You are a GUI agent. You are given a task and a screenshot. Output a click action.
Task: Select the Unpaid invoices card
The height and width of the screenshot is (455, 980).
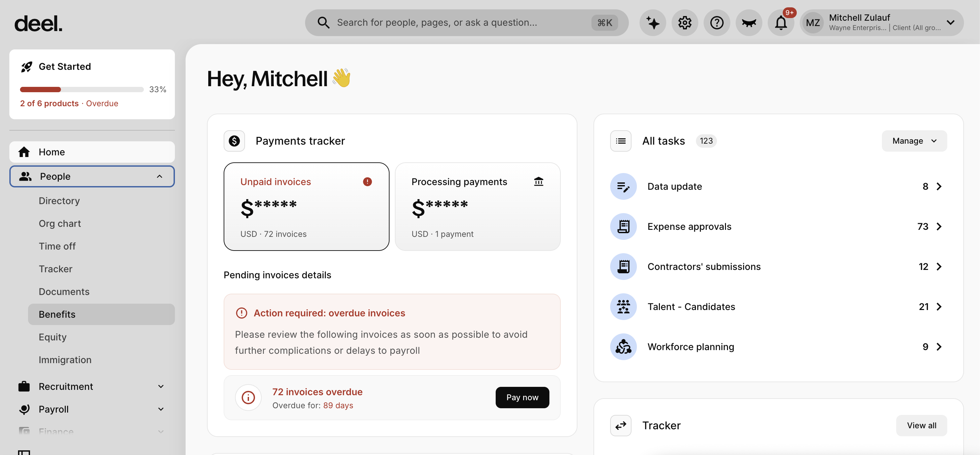[306, 207]
